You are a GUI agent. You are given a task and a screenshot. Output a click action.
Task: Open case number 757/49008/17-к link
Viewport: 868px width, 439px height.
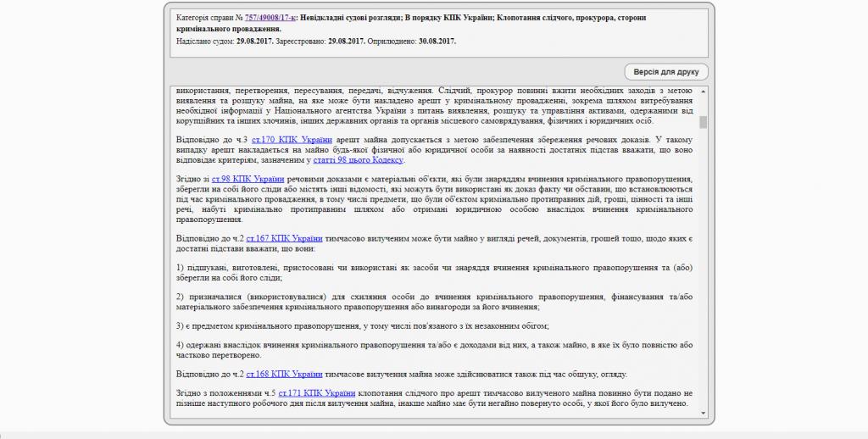point(270,18)
